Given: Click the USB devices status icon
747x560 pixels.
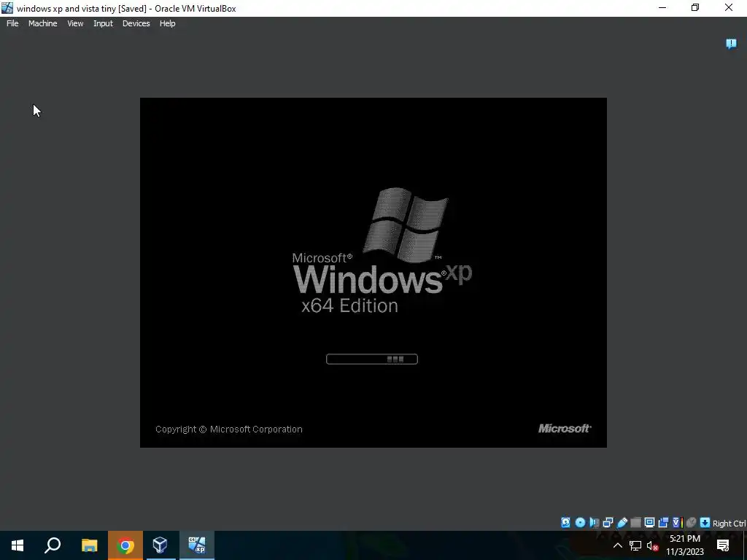Looking at the screenshot, I should click(622, 522).
